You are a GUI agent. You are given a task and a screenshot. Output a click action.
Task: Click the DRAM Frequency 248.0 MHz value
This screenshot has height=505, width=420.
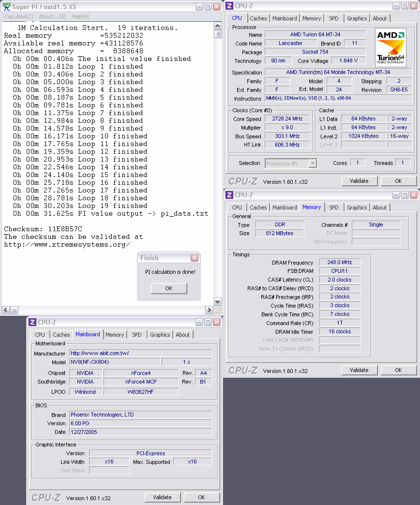pos(340,262)
